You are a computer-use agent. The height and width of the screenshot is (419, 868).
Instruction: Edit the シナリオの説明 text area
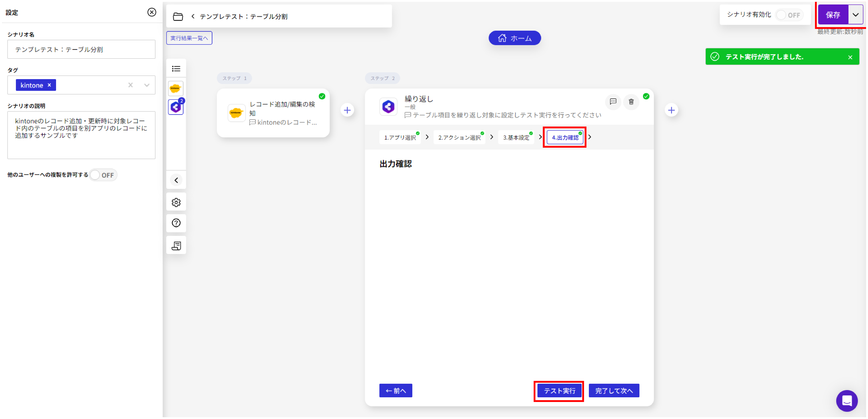click(x=81, y=135)
